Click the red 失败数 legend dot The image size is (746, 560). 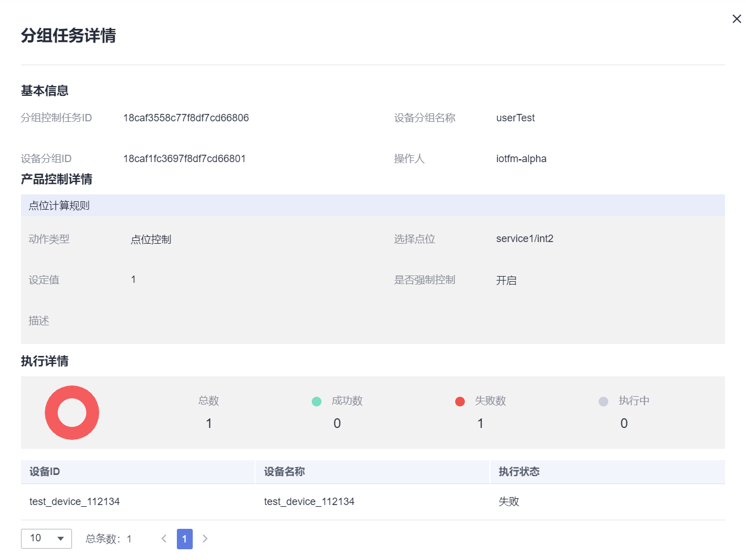460,401
